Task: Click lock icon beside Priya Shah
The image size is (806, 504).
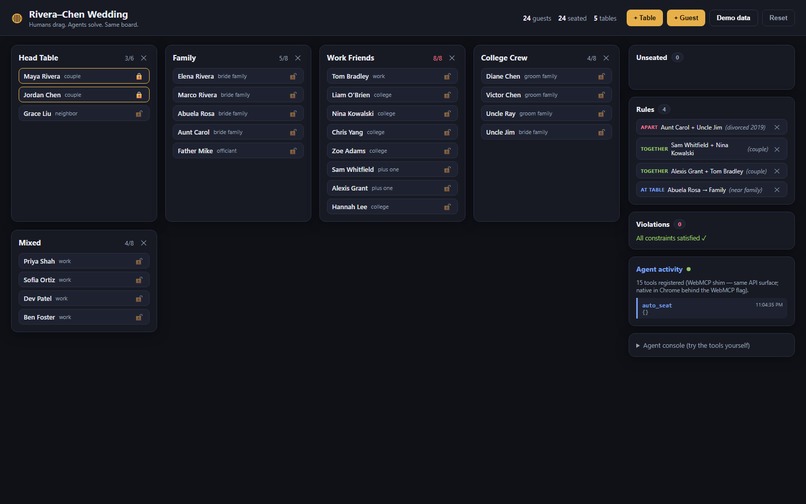Action: click(x=139, y=261)
